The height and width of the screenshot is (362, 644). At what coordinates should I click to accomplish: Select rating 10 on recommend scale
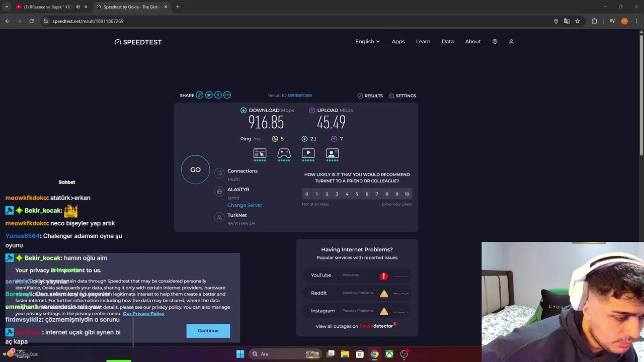pyautogui.click(x=407, y=194)
